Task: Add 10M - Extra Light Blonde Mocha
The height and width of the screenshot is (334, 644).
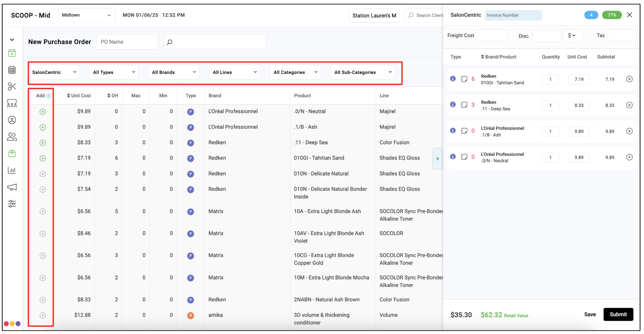Action: (43, 278)
